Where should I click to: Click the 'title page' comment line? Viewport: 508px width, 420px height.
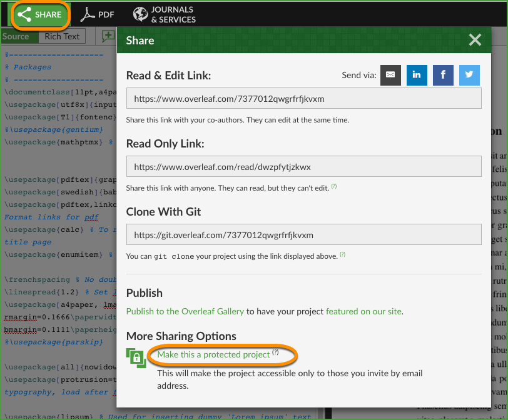28,242
